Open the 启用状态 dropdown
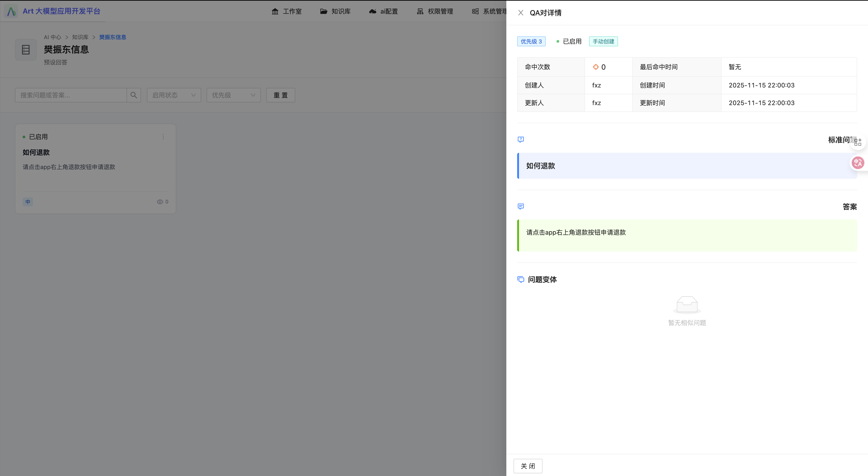This screenshot has width=868, height=476. coord(174,95)
